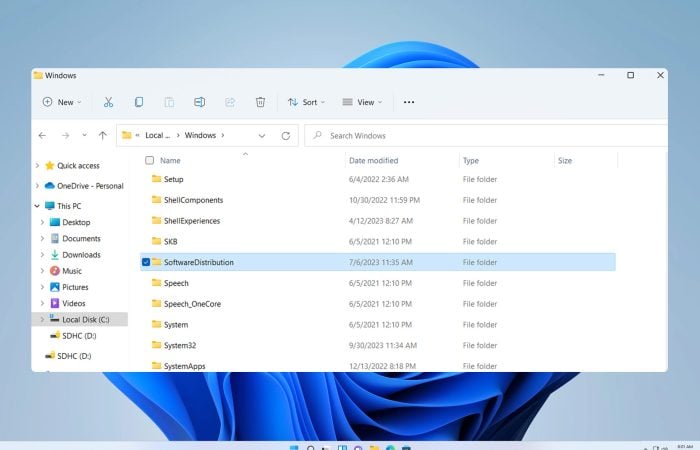Screen dimensions: 700x450
Task: Click the Search Windows input field
Action: [486, 136]
